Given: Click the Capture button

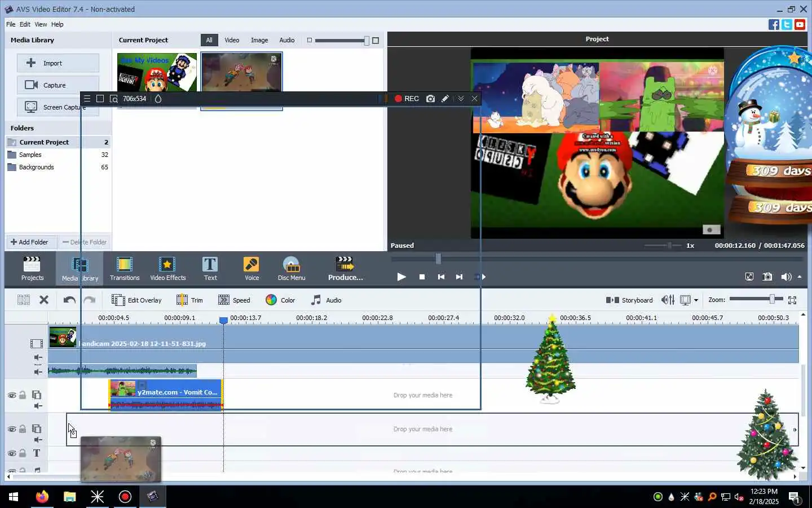Looking at the screenshot, I should (58, 85).
